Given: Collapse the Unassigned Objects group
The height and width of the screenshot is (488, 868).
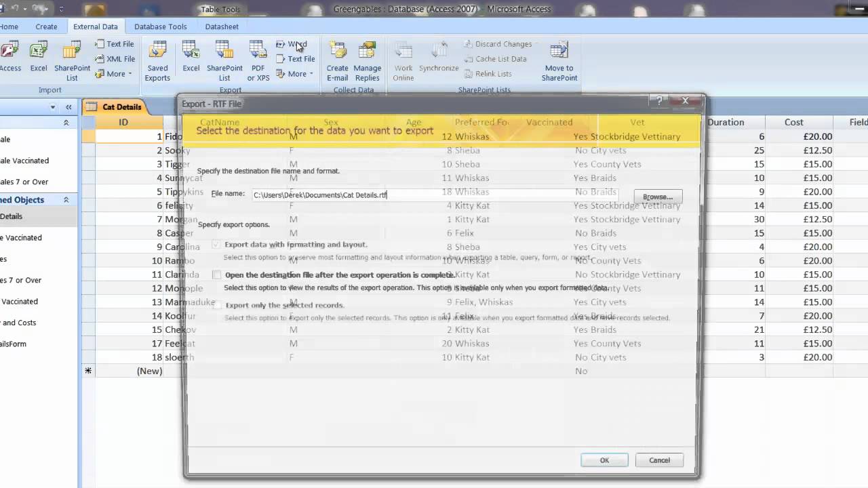Looking at the screenshot, I should 66,200.
